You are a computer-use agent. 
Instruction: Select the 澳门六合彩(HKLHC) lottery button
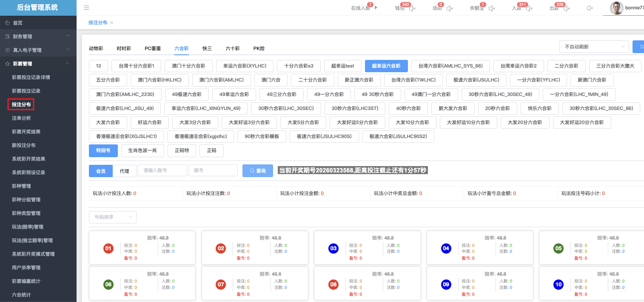[160, 80]
